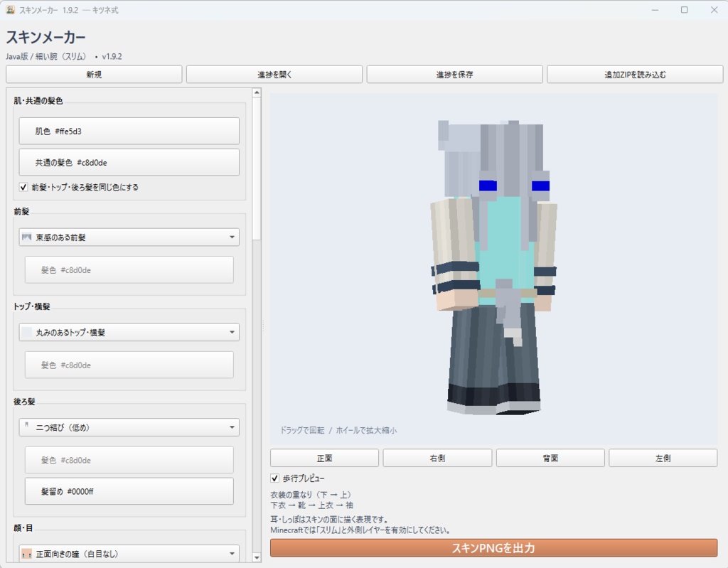
Task: Click the 'Java版 / 細い腕（スリム）' subtitle text
Action: [46, 57]
